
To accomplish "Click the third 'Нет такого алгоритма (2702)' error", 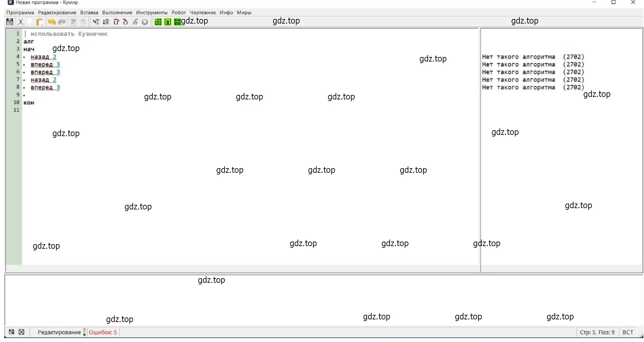I will coord(533,72).
